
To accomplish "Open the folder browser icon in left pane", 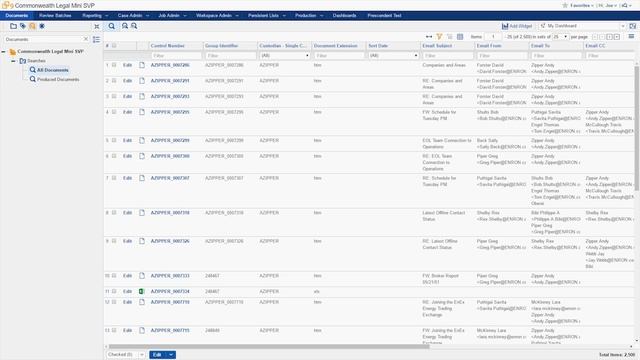I will click(13, 26).
